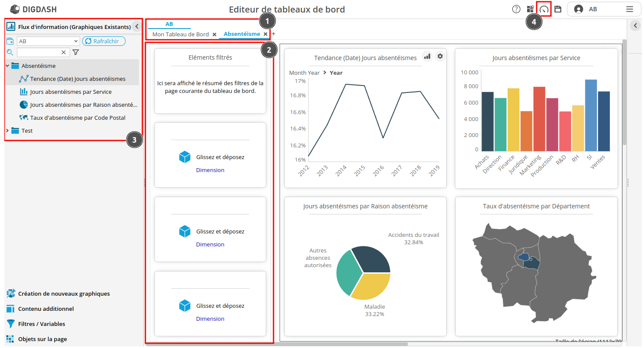Viewport: 644px width, 348px height.
Task: Expand the Test folder
Action: [7, 131]
